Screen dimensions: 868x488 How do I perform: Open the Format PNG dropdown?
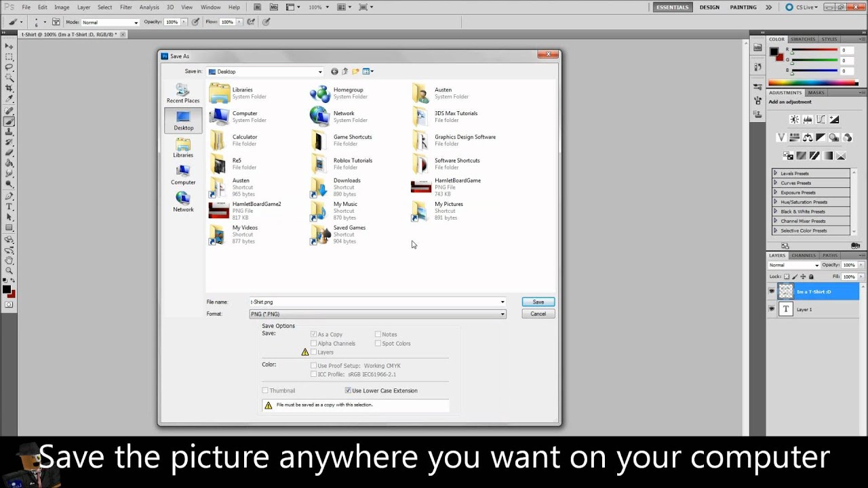[x=378, y=314]
